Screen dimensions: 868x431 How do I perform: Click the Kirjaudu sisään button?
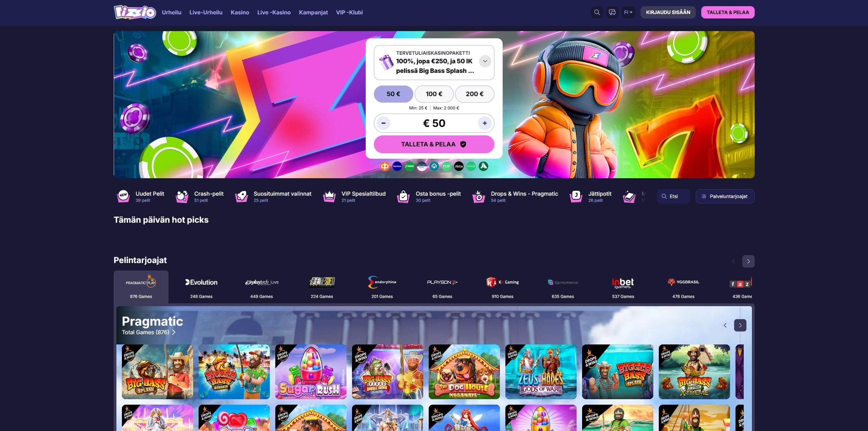[x=668, y=12]
